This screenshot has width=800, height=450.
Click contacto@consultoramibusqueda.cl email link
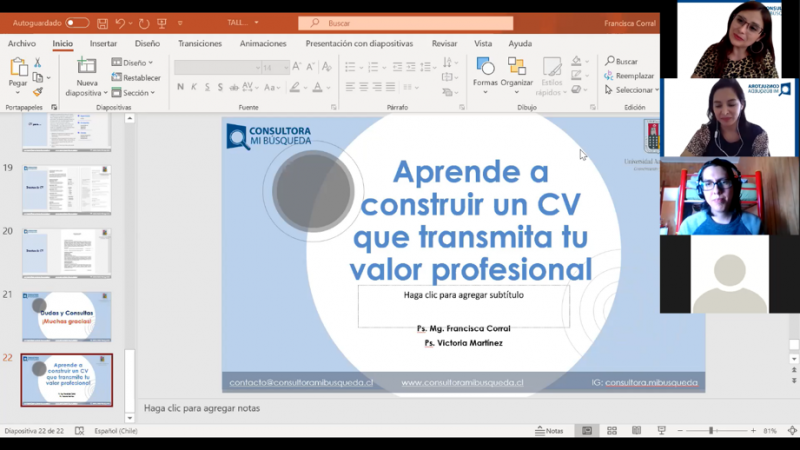coord(301,383)
